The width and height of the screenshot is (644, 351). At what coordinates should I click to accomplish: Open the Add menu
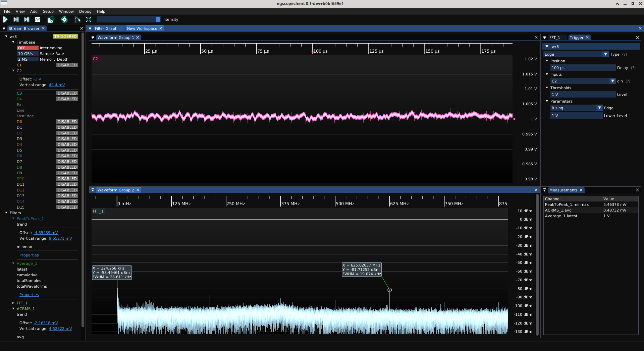34,11
